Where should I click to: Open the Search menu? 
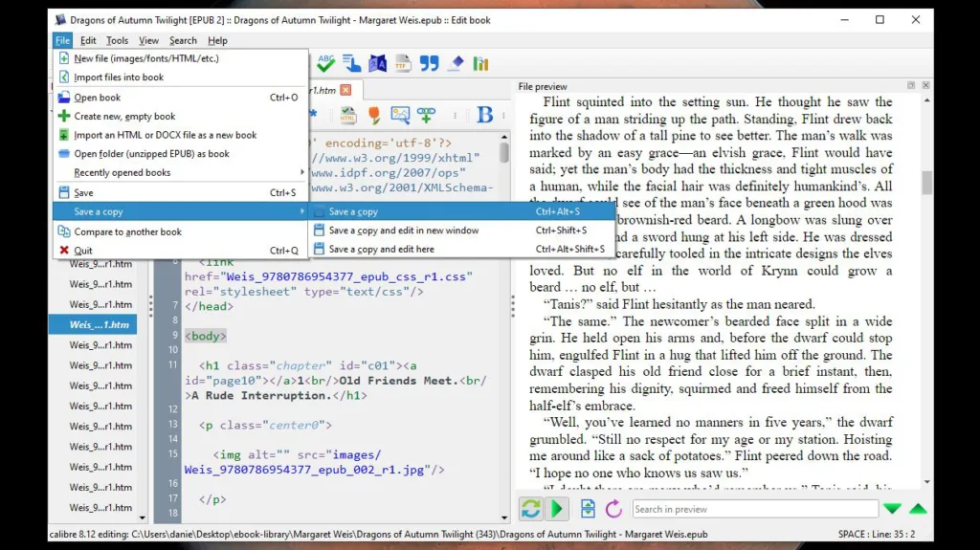coord(183,40)
